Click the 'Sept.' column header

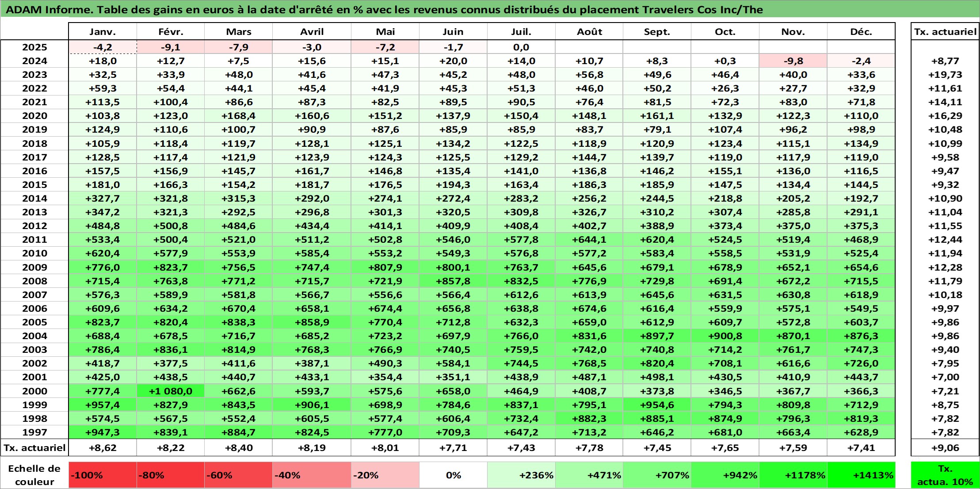657,31
